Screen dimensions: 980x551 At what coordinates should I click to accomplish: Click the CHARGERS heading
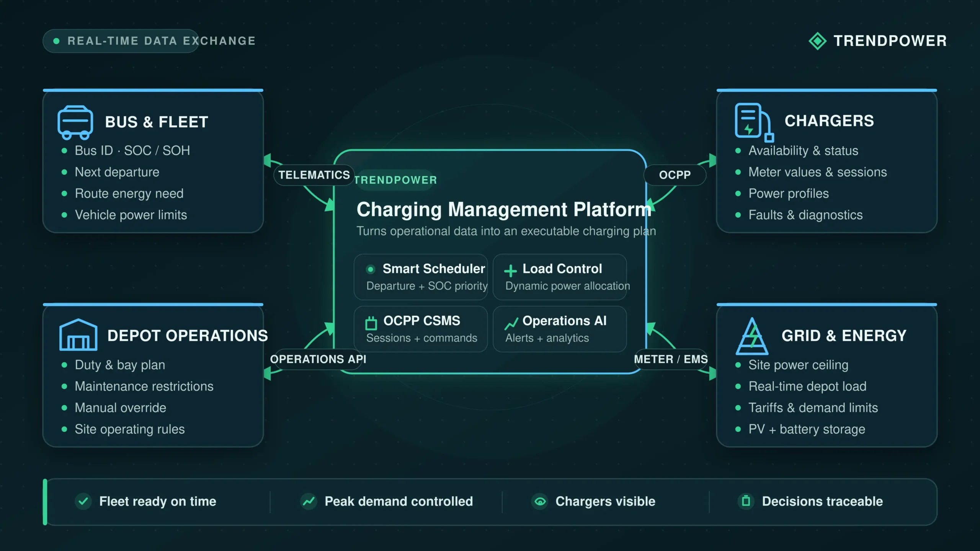(829, 121)
